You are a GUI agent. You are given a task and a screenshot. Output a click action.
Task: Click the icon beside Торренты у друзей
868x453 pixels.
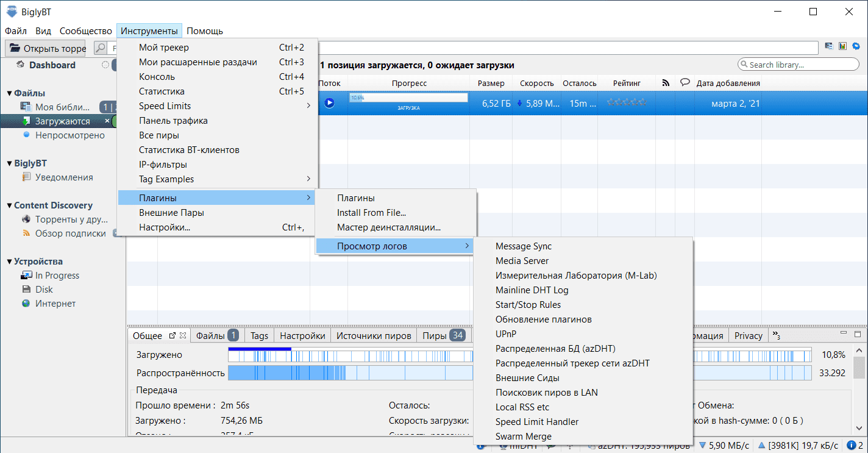coord(26,219)
